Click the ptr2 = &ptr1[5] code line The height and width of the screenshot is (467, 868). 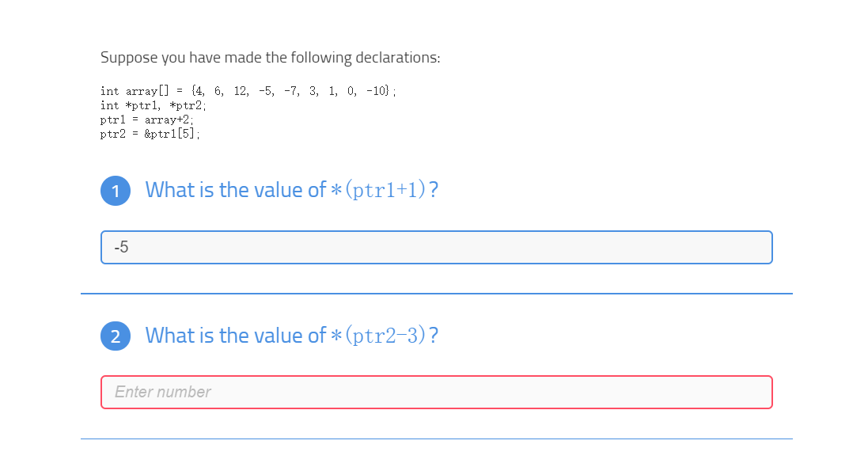tap(150, 133)
